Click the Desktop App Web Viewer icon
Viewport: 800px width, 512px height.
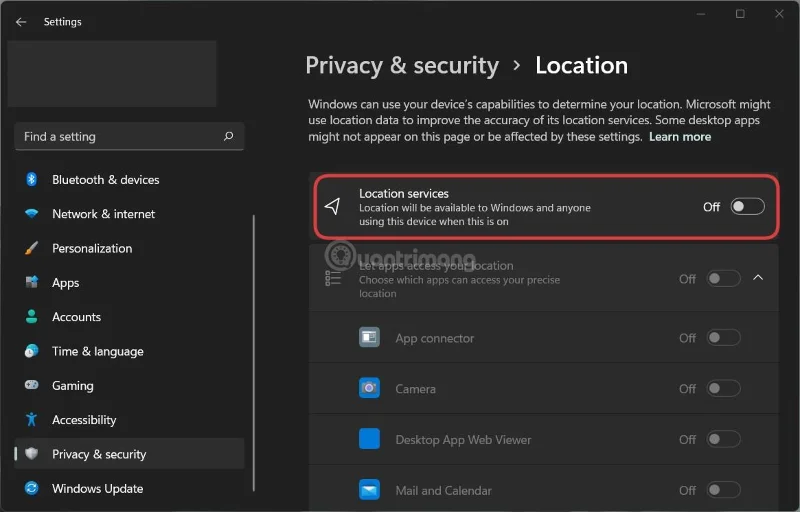[x=369, y=439]
